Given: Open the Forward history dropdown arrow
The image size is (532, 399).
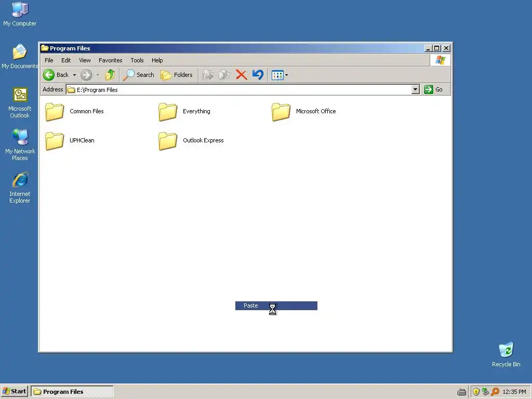Looking at the screenshot, I should 98,75.
